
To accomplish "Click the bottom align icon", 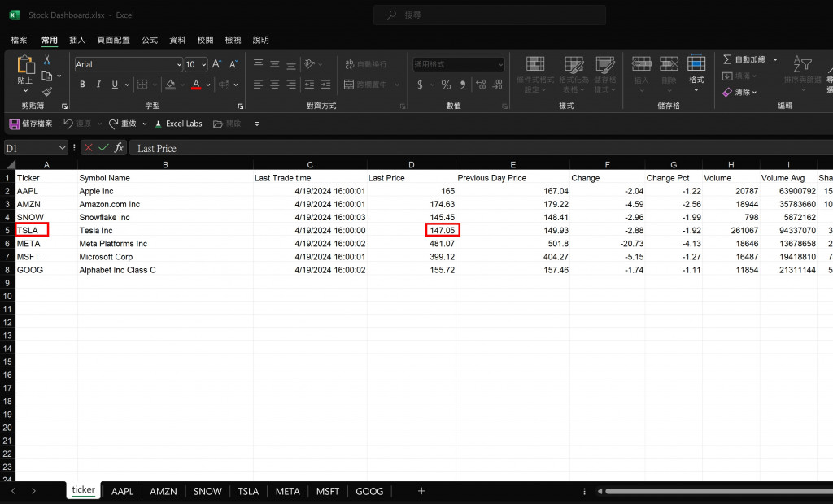I will (291, 65).
